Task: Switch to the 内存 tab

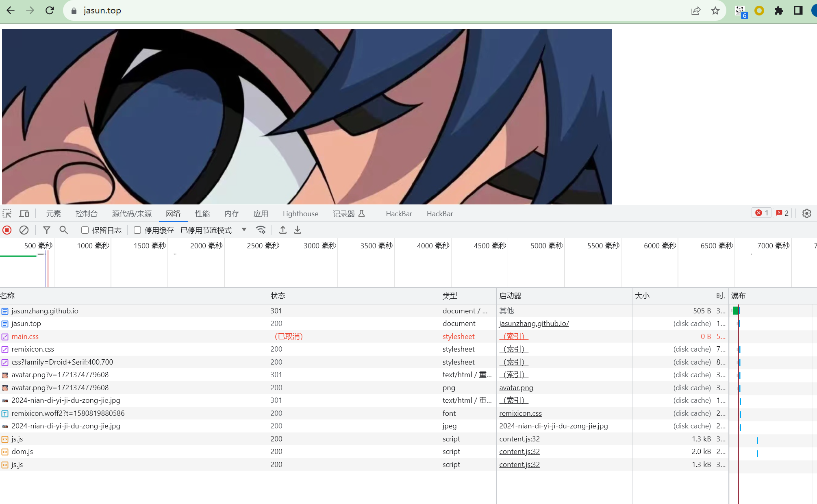Action: tap(232, 214)
